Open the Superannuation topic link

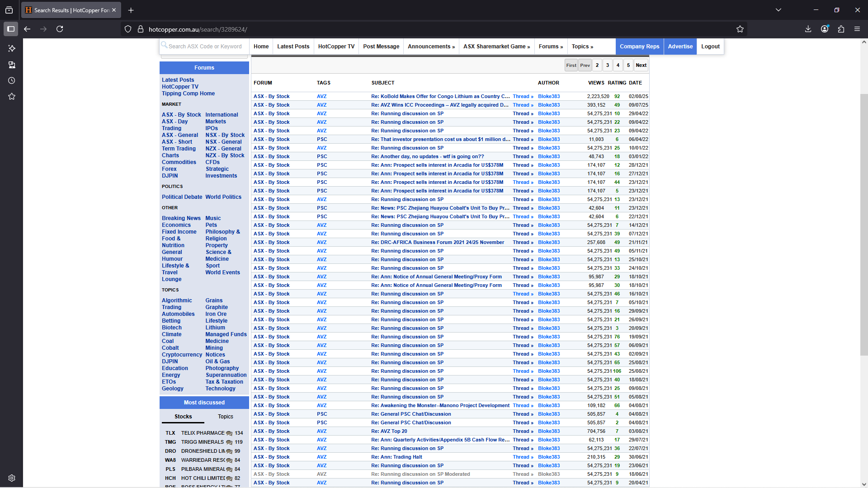click(226, 375)
